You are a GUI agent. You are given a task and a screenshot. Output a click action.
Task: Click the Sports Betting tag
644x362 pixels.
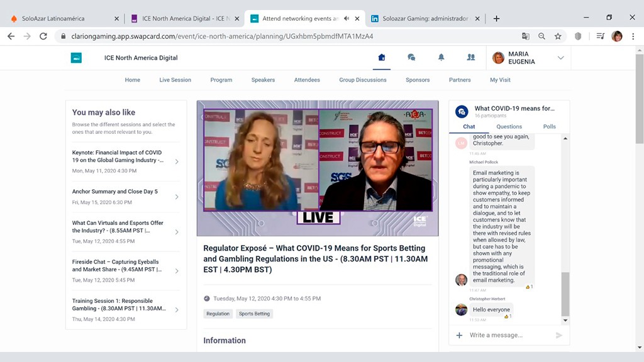pyautogui.click(x=254, y=314)
